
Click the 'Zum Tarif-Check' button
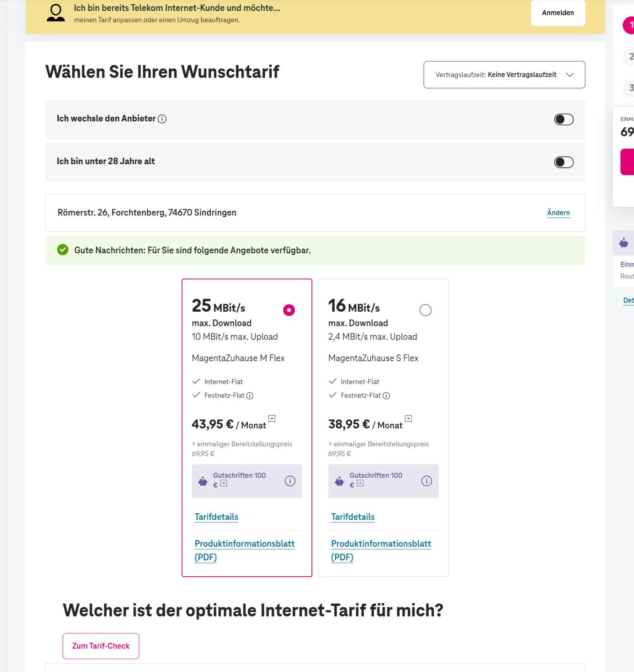(x=101, y=646)
